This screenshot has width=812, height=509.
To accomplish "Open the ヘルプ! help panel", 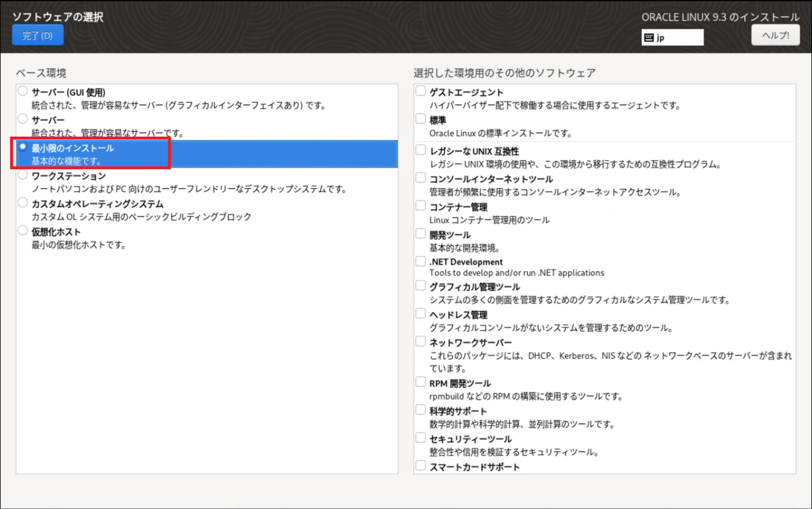I will (x=775, y=35).
